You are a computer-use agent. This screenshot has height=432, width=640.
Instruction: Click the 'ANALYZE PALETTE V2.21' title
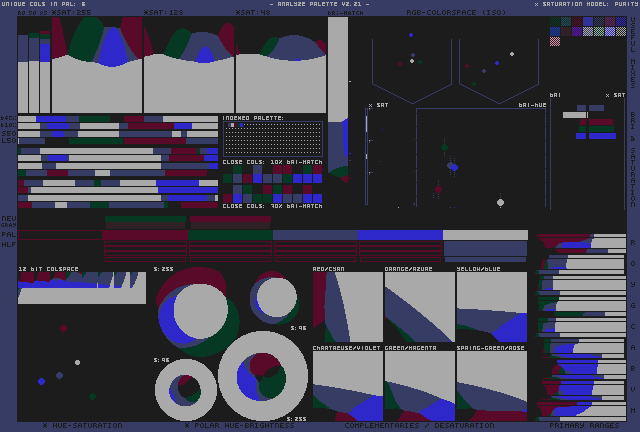(x=320, y=4)
